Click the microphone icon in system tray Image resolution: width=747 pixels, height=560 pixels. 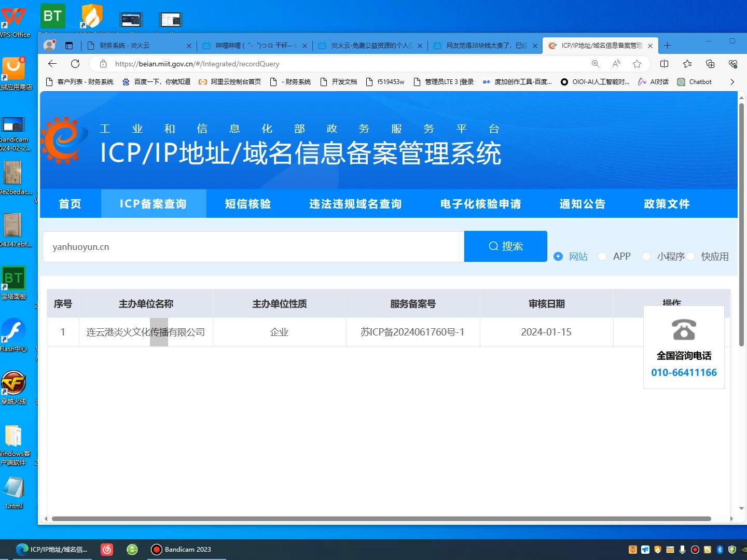683,550
